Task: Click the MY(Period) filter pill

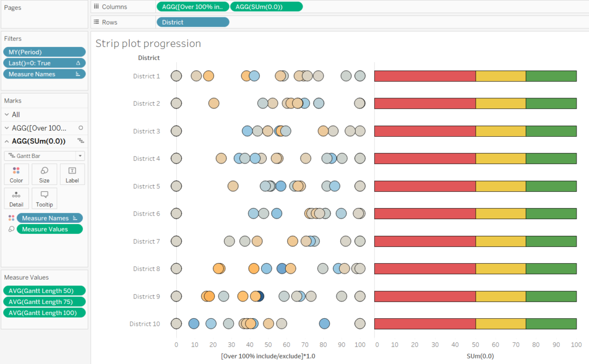Action: pos(44,51)
